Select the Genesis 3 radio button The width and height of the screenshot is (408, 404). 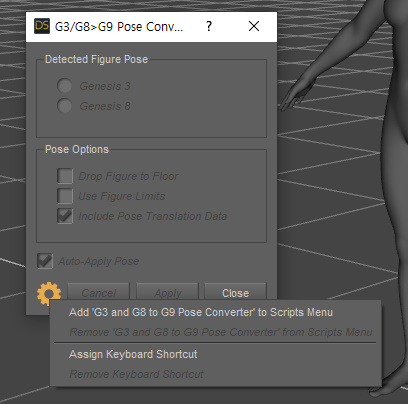pos(64,86)
